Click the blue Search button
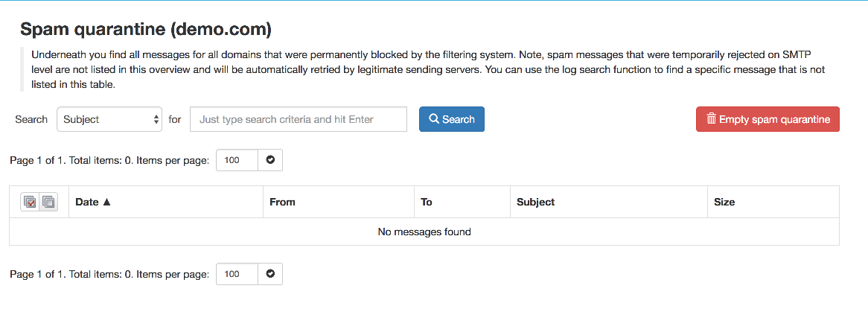 click(452, 119)
